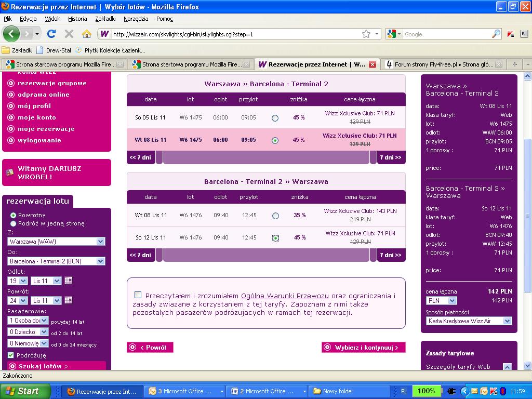Viewport: 532px width, 399px height.
Task: Choose the Powrotny round-trip option
Action: click(x=13, y=215)
